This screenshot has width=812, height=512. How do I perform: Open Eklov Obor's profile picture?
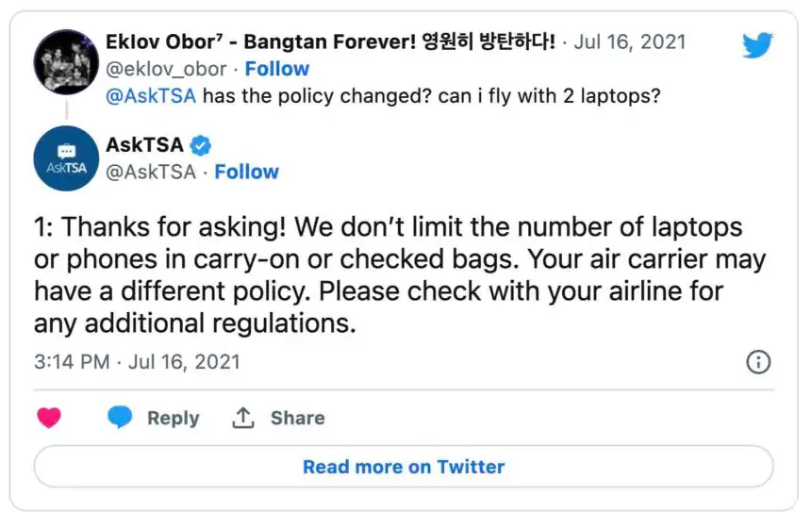pos(66,62)
